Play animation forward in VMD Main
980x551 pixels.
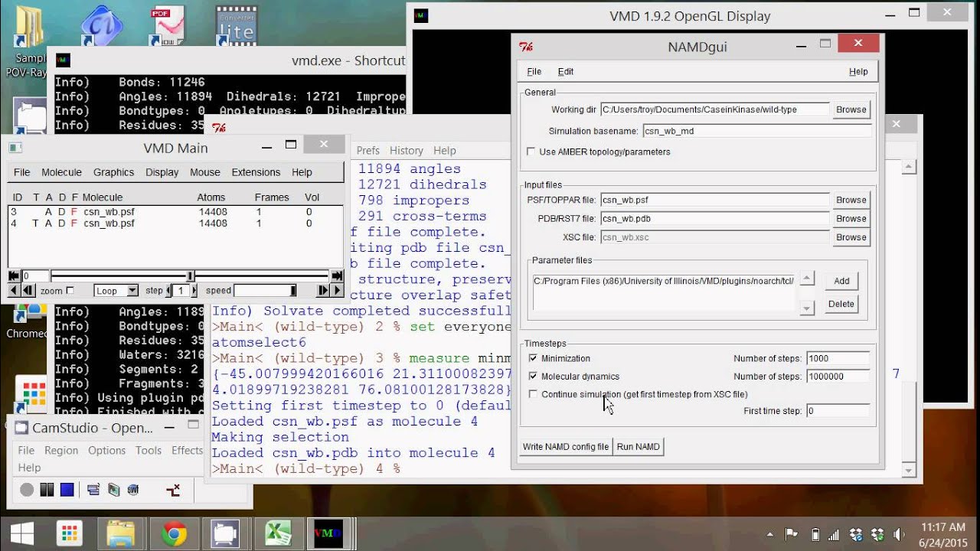(338, 291)
